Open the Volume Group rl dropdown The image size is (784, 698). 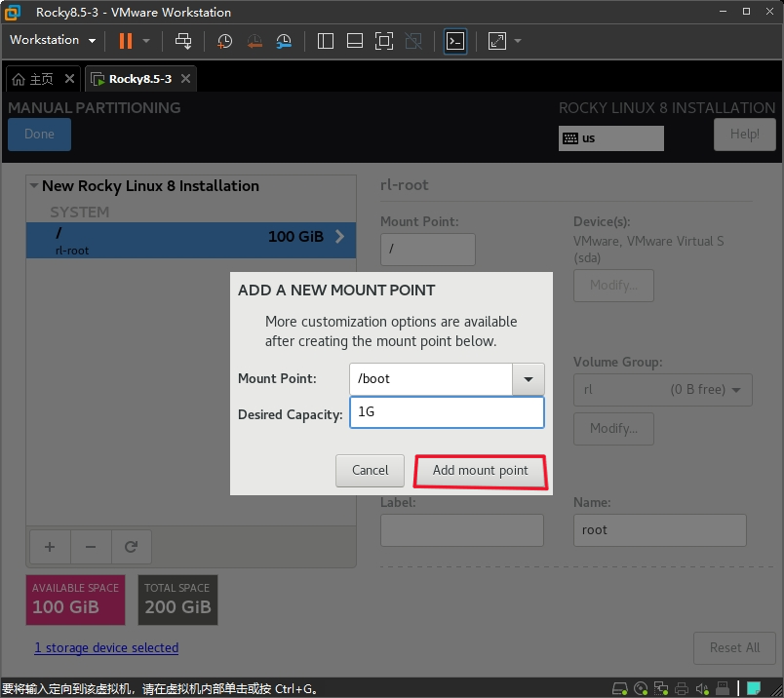pyautogui.click(x=662, y=390)
